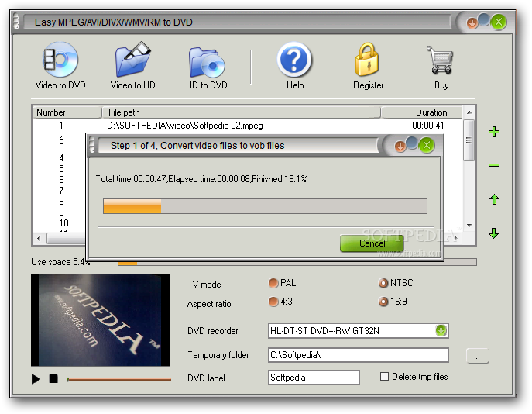Click the file list vertical scrollbar thumb
532x414 pixels.
pyautogui.click(x=469, y=140)
